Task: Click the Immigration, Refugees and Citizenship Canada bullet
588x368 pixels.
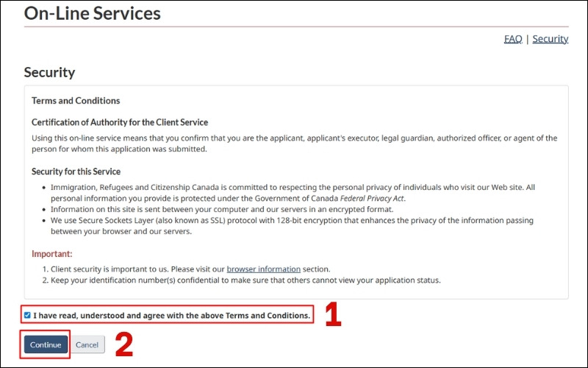Action: click(x=294, y=188)
